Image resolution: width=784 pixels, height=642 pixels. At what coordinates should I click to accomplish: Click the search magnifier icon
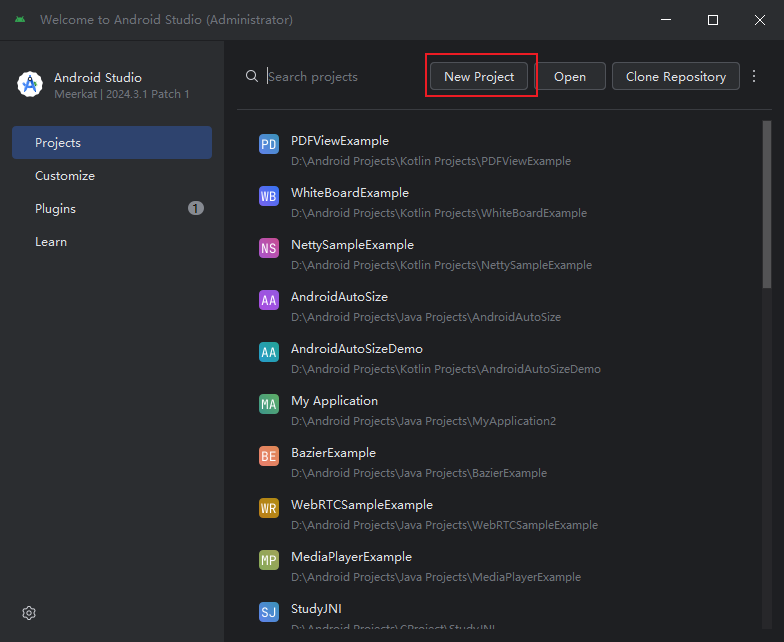click(x=252, y=77)
